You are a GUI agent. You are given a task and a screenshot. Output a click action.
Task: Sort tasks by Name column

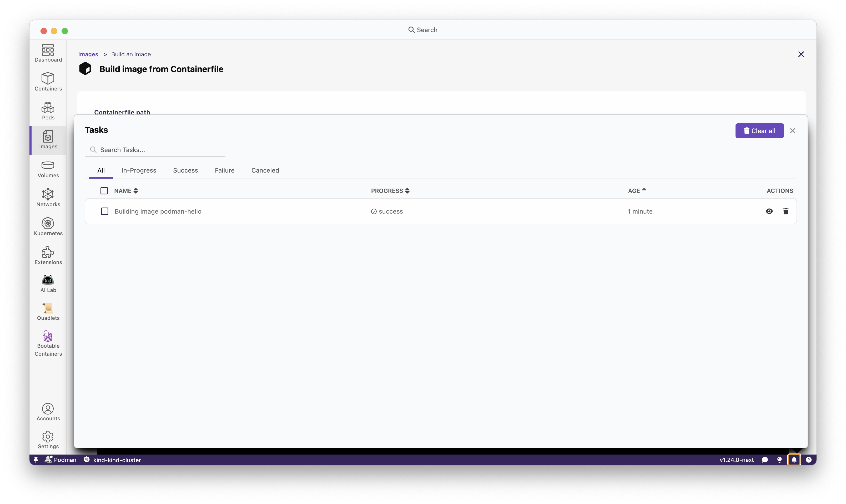[126, 190]
